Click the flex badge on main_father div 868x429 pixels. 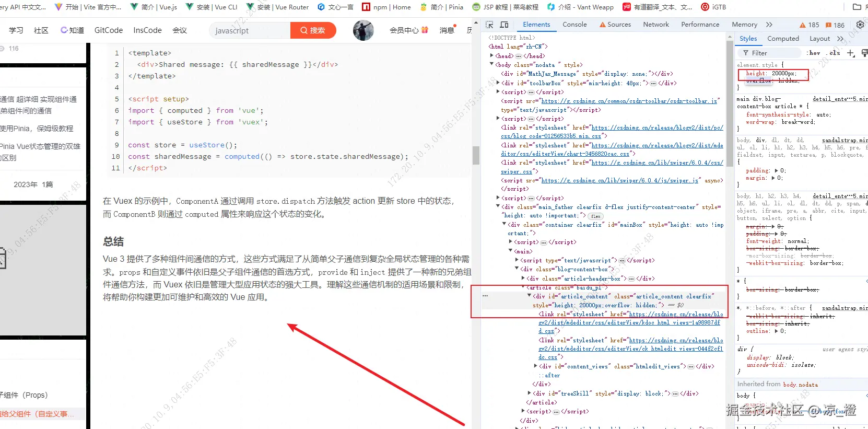[x=595, y=216]
